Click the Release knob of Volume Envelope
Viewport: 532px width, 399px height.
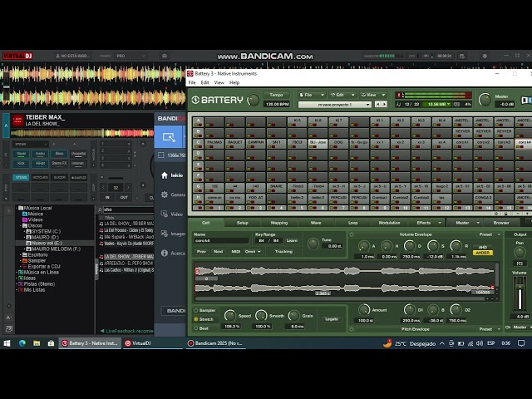point(456,246)
